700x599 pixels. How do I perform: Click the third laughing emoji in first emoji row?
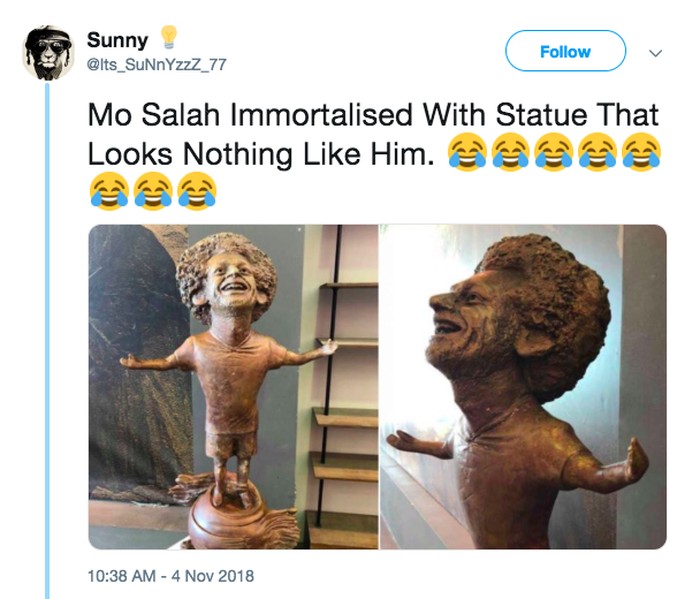[x=554, y=154]
